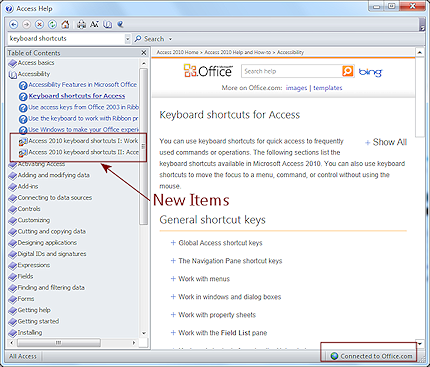Image resolution: width=430 pixels, height=367 pixels.
Task: Click the Refresh page icon
Action: point(52,24)
